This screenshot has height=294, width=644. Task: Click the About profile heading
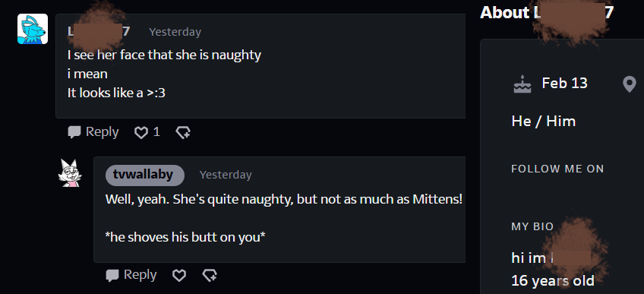pos(547,13)
